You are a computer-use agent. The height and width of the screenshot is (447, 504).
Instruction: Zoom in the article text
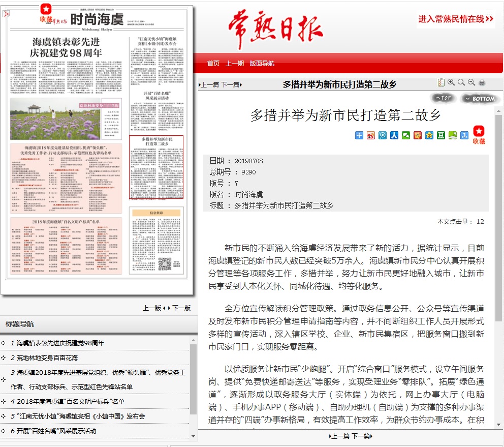point(451,82)
